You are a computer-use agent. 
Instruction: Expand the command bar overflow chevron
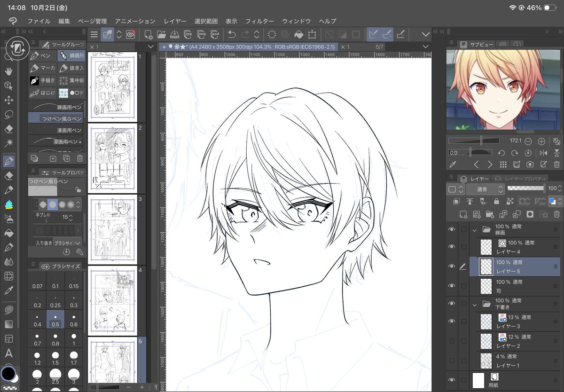[x=426, y=34]
